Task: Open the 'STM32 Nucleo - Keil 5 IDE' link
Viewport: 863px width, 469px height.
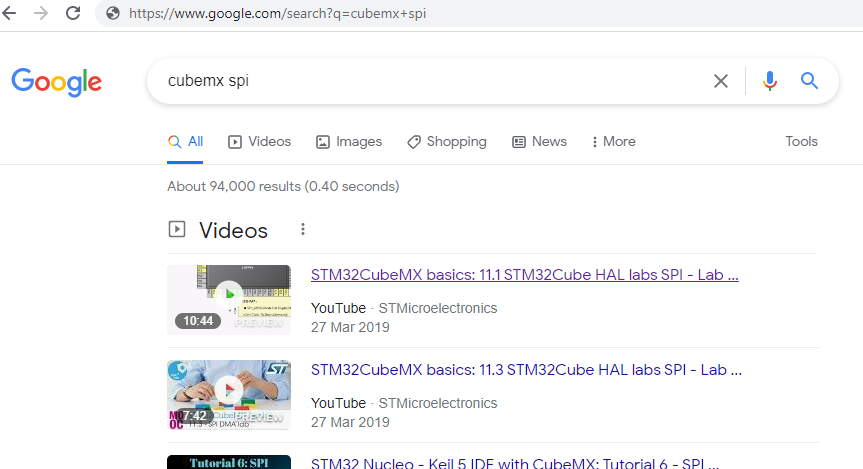Action: pos(515,463)
